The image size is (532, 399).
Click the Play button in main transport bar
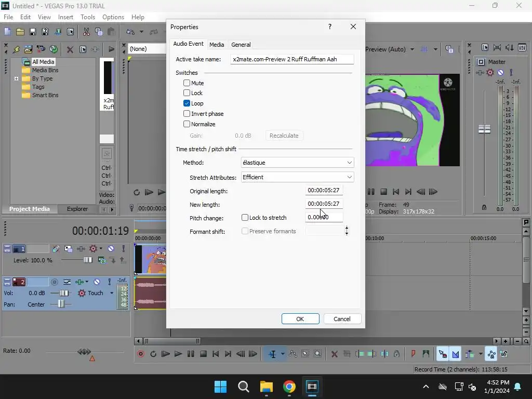[x=178, y=354]
